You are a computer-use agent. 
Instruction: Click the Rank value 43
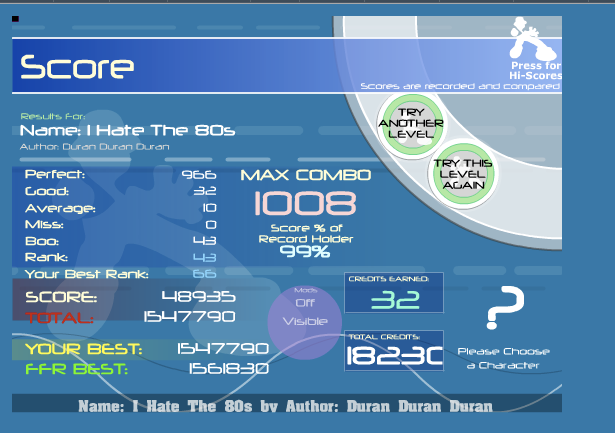(x=204, y=257)
